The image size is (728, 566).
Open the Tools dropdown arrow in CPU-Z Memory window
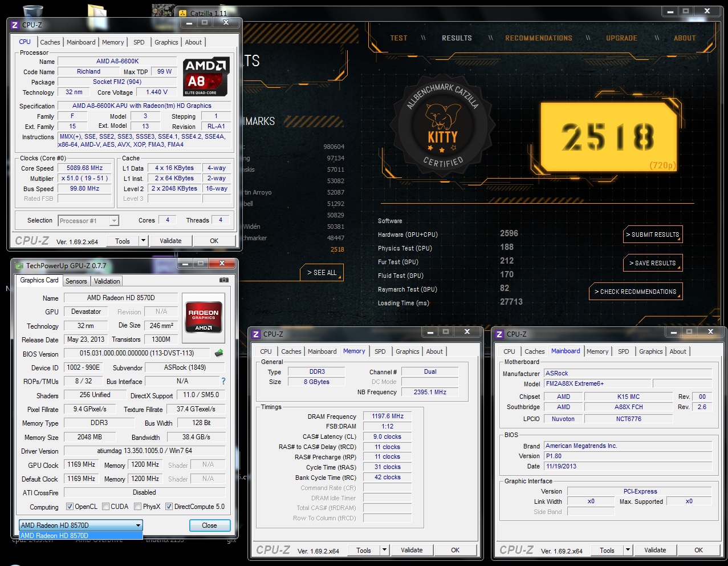point(385,550)
